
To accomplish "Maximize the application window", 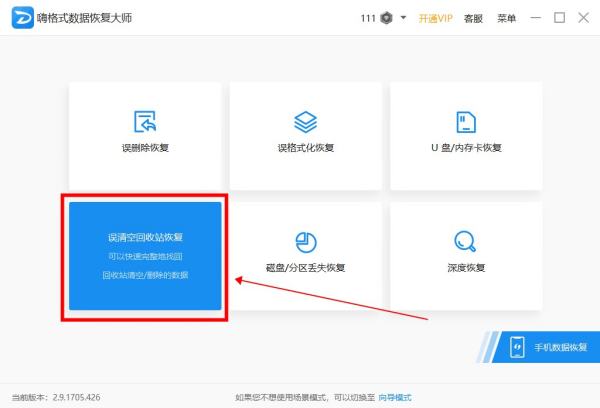I will click(x=559, y=18).
